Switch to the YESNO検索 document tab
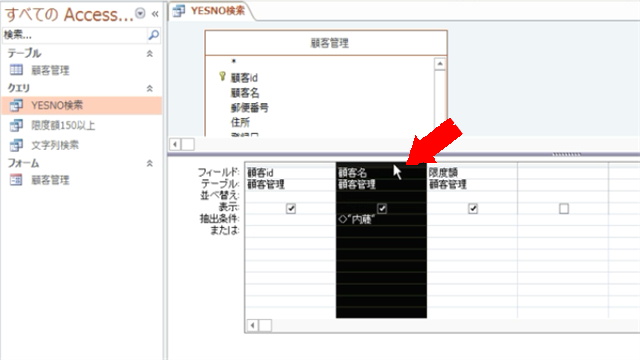640x360 pixels. click(210, 11)
